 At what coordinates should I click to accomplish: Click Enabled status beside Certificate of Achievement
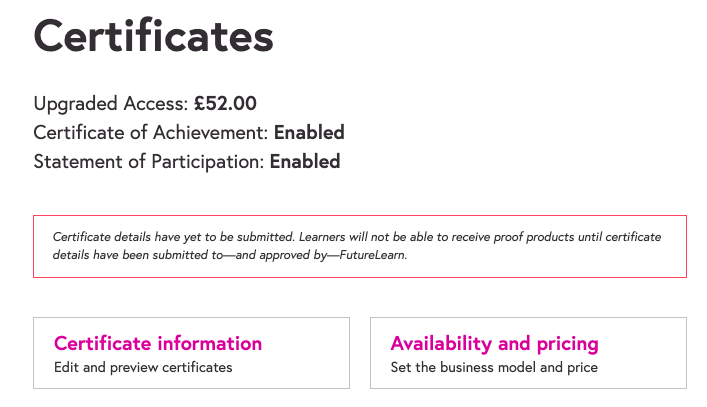pos(309,132)
